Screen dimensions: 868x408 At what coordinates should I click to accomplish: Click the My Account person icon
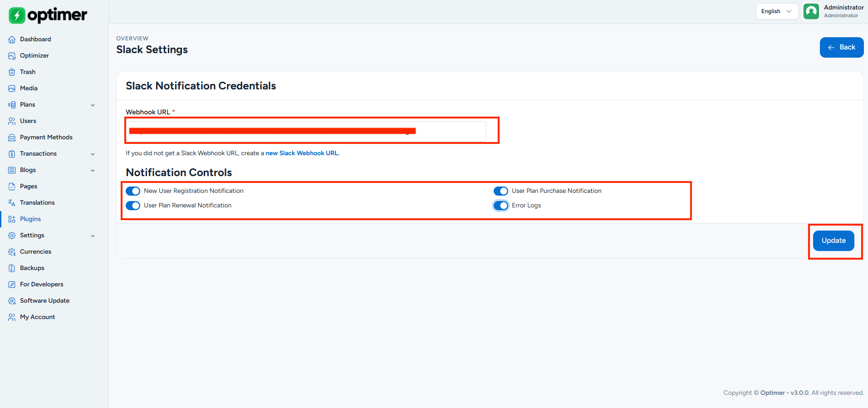(12, 317)
